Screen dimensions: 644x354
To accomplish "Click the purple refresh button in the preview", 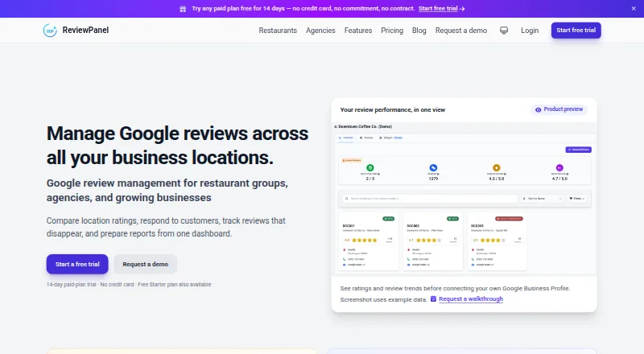I will 578,150.
